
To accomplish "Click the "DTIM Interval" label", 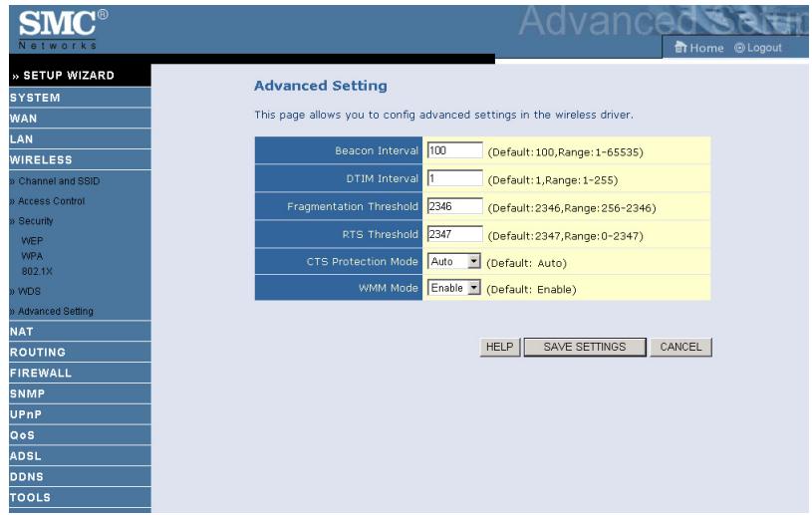I will pos(383,178).
